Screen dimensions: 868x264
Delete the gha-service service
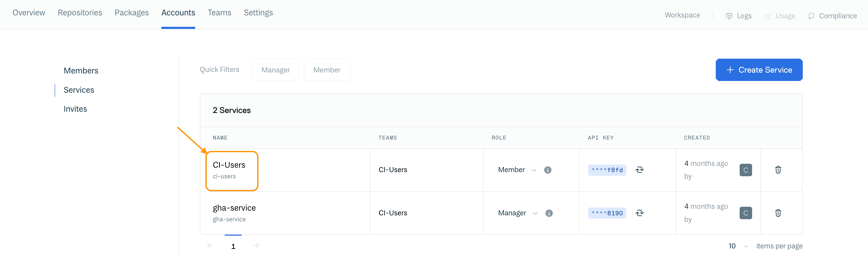pos(778,213)
